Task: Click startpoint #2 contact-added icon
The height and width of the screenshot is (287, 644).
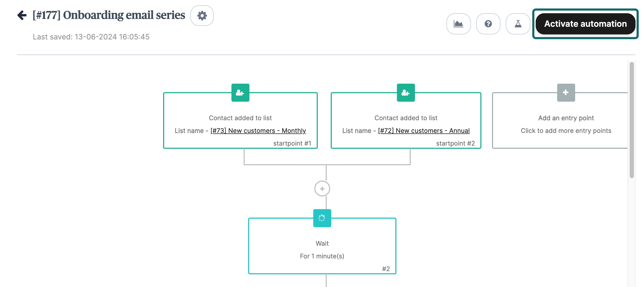Action: click(406, 93)
